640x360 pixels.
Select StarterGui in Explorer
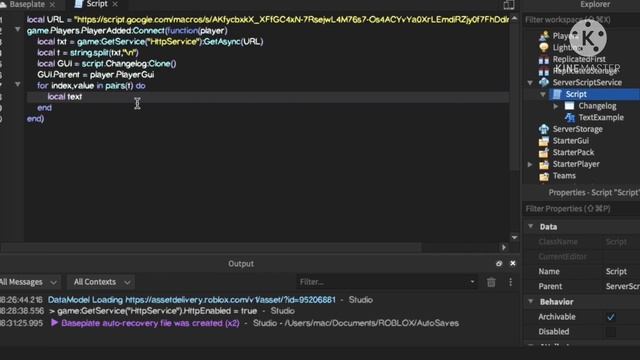[571, 141]
